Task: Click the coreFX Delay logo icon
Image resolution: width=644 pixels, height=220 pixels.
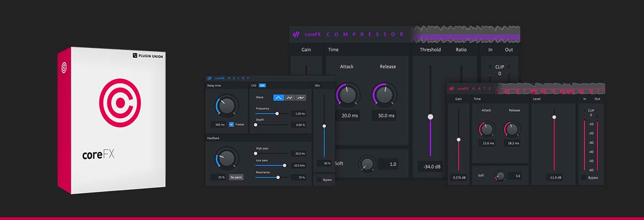Action: (209, 79)
